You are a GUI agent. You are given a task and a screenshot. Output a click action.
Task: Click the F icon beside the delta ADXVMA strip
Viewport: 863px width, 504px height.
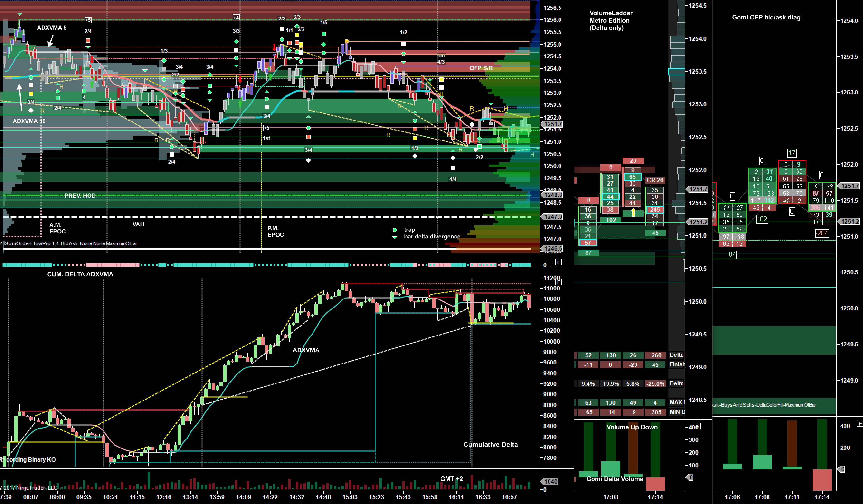click(559, 262)
